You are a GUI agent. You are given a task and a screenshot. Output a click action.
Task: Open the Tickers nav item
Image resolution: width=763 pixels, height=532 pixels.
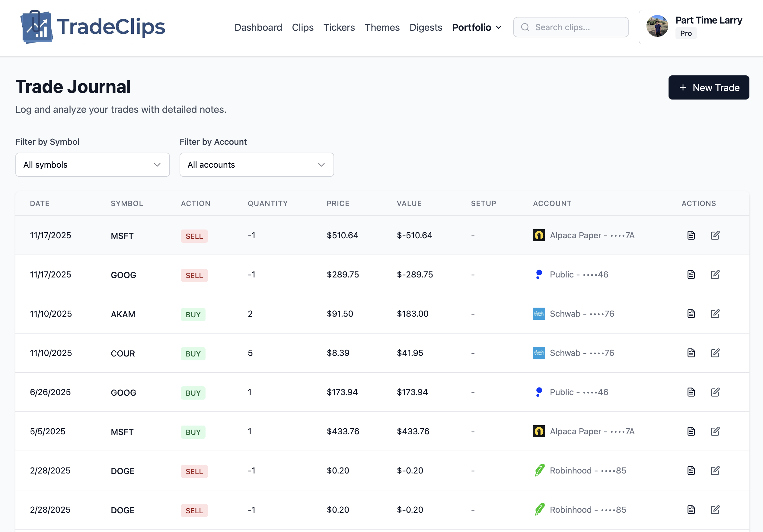(x=339, y=27)
